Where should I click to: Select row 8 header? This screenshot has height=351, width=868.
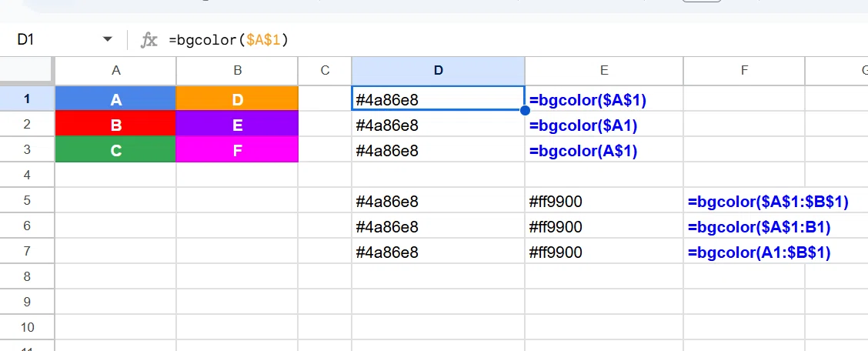click(27, 276)
